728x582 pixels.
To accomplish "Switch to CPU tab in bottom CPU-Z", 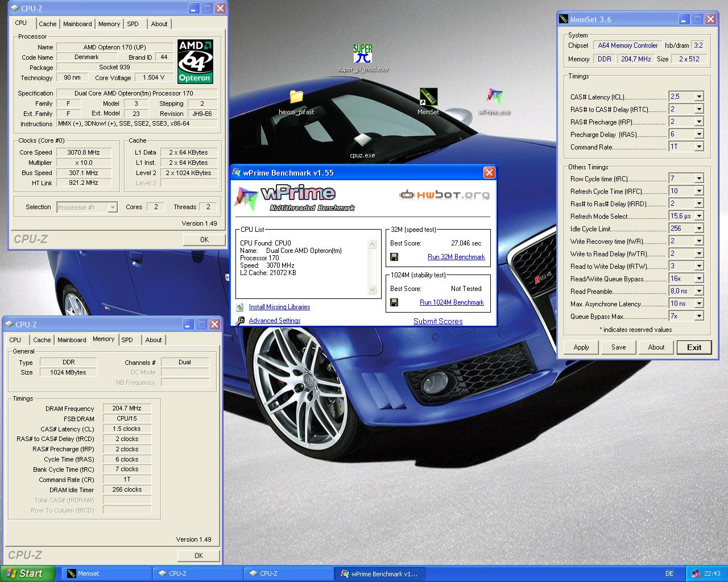I will tap(15, 340).
